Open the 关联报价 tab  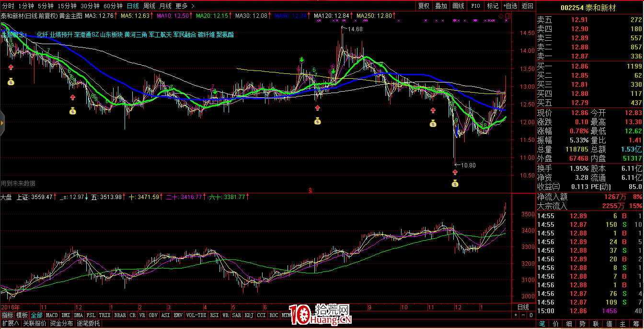tap(35, 324)
